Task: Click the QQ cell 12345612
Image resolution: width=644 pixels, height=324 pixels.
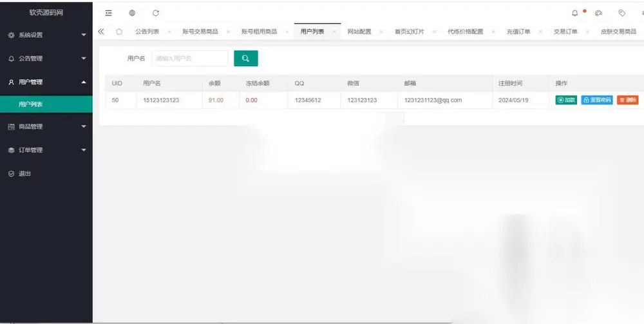Action: 308,100
